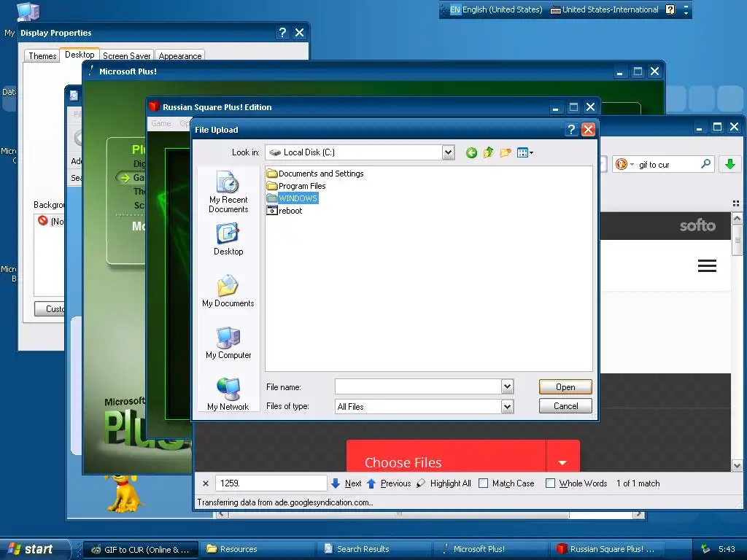Click the Start button
This screenshot has height=560, width=747.
click(x=34, y=549)
